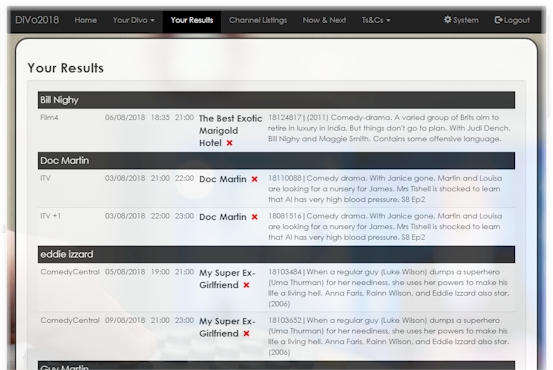Go to the Home page
The image size is (553, 370).
(x=86, y=20)
